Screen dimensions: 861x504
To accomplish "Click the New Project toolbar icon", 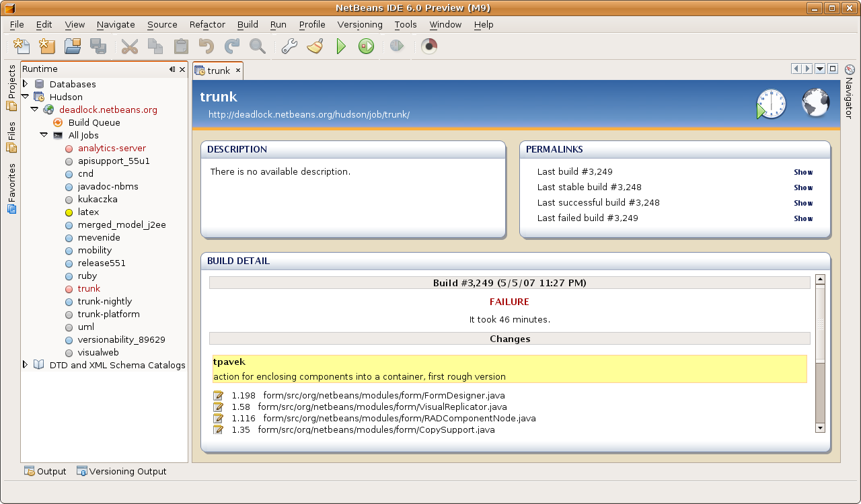I will pos(47,46).
